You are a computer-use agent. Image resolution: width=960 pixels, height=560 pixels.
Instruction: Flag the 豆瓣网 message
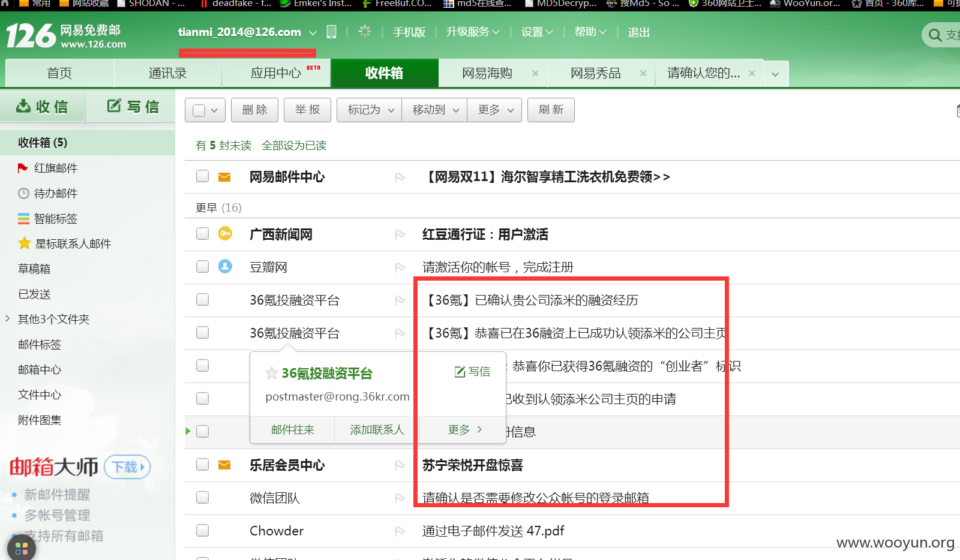(400, 267)
